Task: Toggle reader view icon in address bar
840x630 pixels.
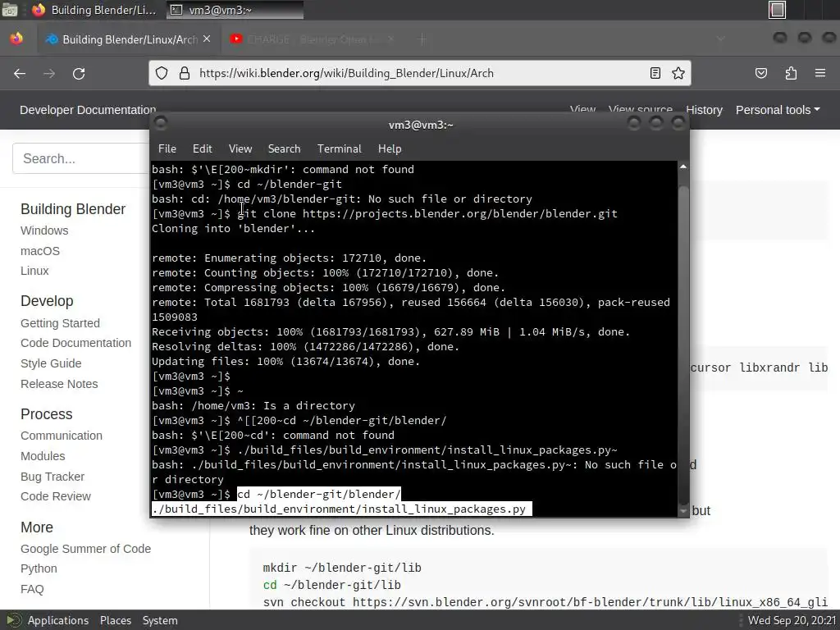Action: click(x=655, y=73)
